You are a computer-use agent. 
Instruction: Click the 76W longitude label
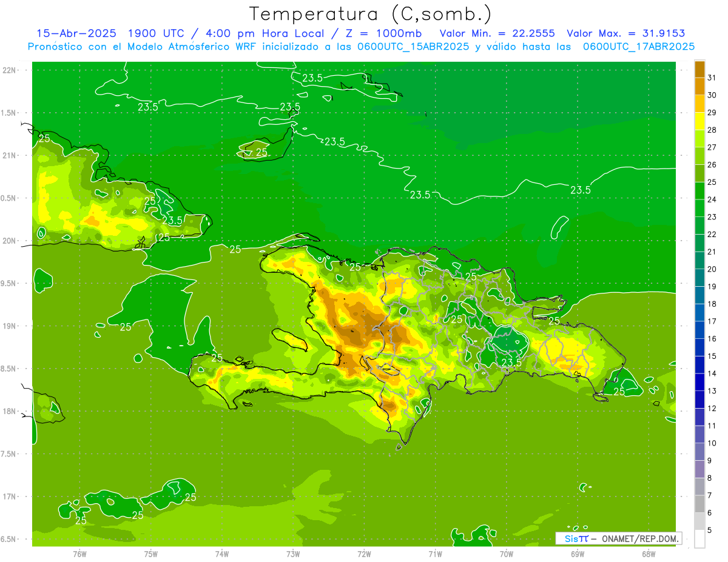point(79,554)
